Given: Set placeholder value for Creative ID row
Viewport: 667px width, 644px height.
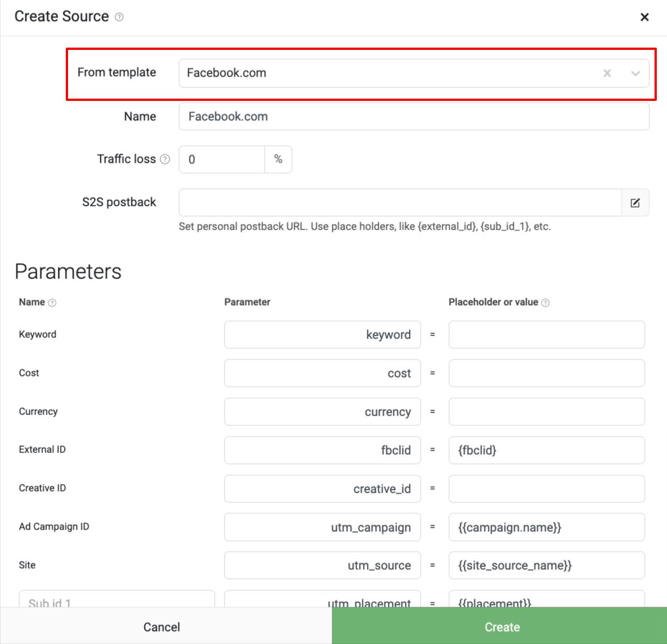Looking at the screenshot, I should tap(547, 489).
